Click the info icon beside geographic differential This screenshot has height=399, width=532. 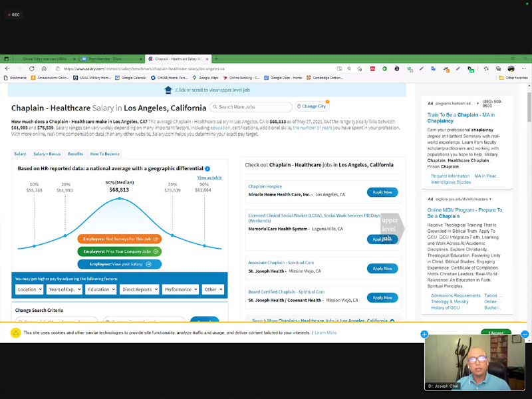207,169
